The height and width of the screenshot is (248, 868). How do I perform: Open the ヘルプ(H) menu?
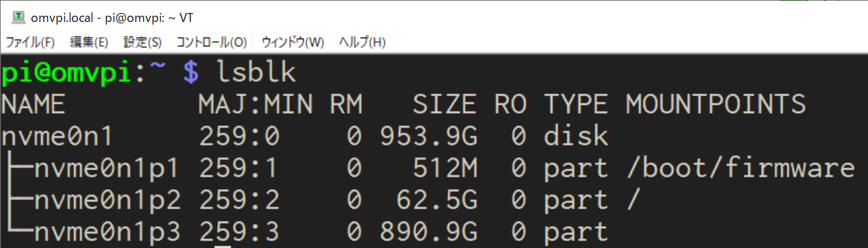362,42
